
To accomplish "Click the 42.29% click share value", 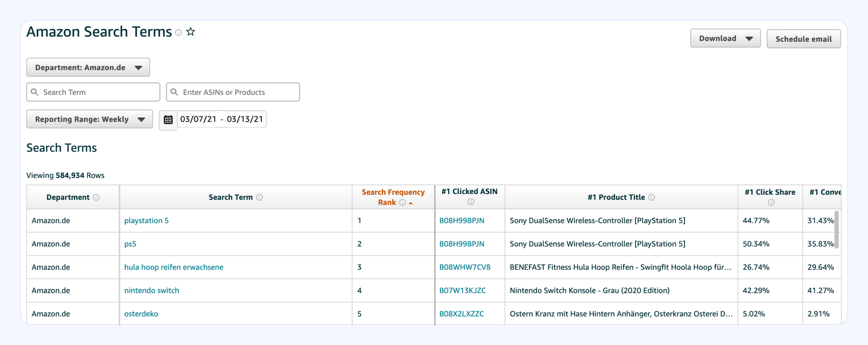I will [x=756, y=290].
